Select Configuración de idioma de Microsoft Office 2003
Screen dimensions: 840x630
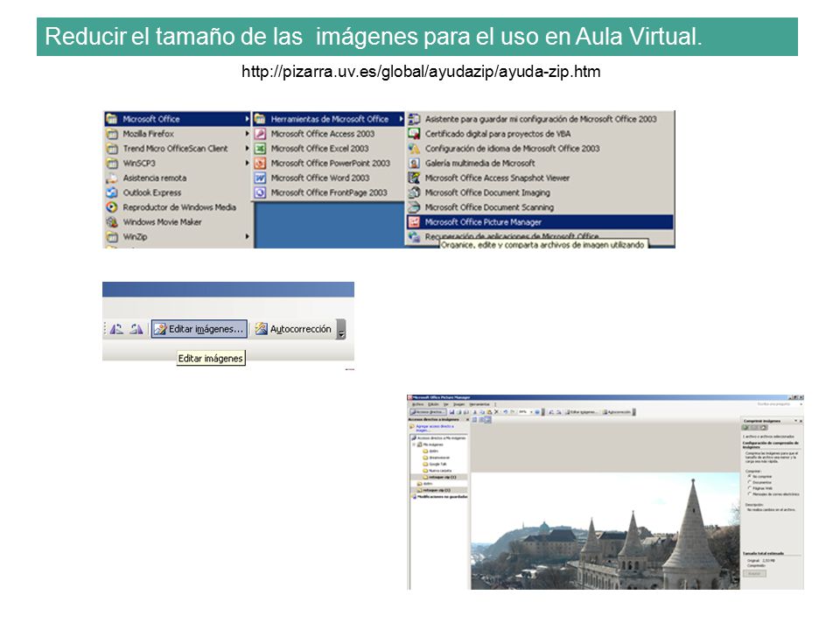(x=540, y=149)
